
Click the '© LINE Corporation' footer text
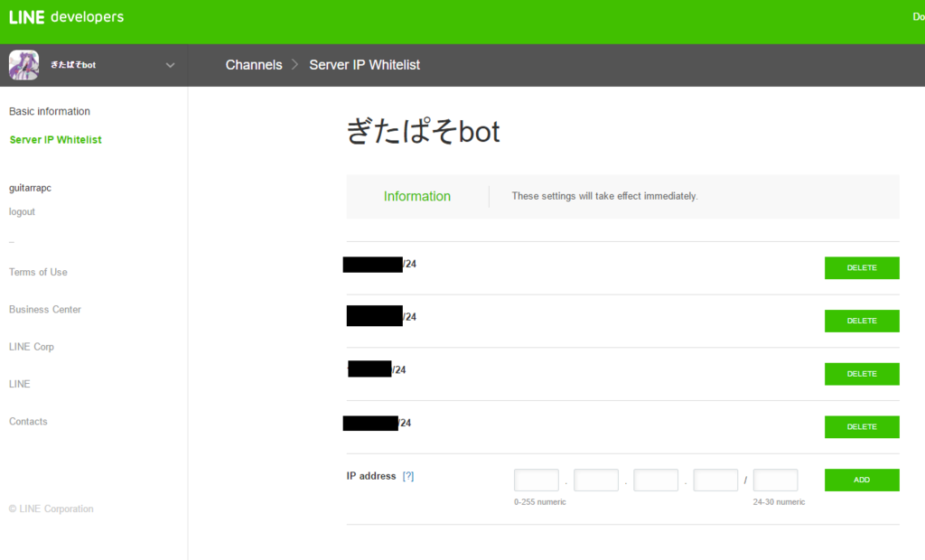[x=51, y=509]
